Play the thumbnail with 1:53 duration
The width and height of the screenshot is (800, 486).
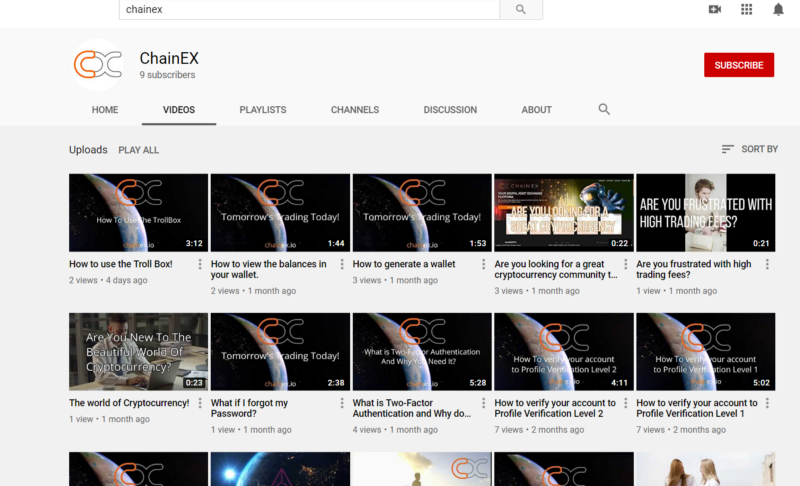(x=422, y=213)
